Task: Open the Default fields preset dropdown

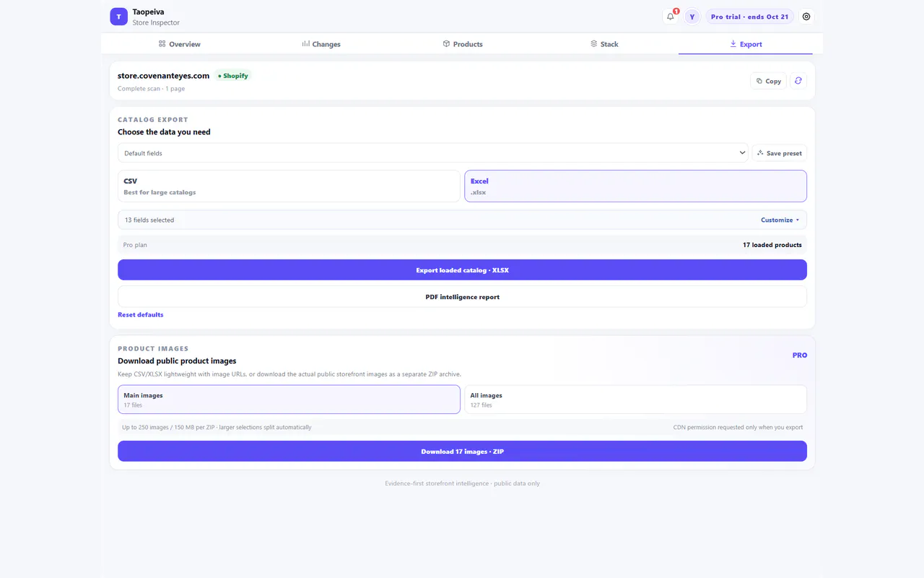Action: 433,153
